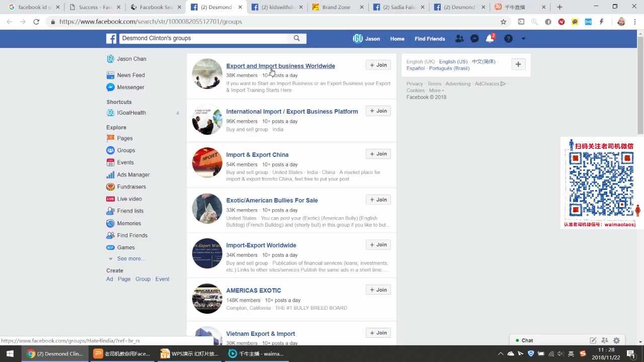Open Export and Import business Worldwide title

click(280, 66)
